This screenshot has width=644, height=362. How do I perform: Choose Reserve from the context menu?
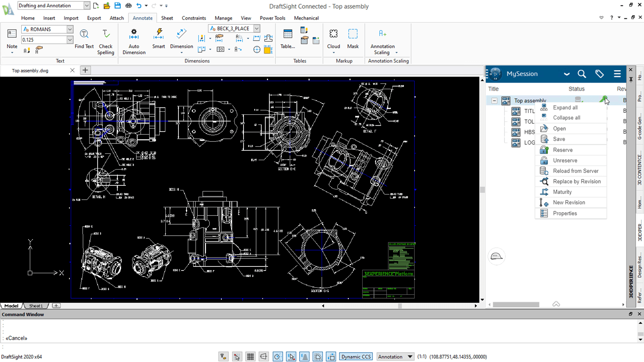(562, 150)
